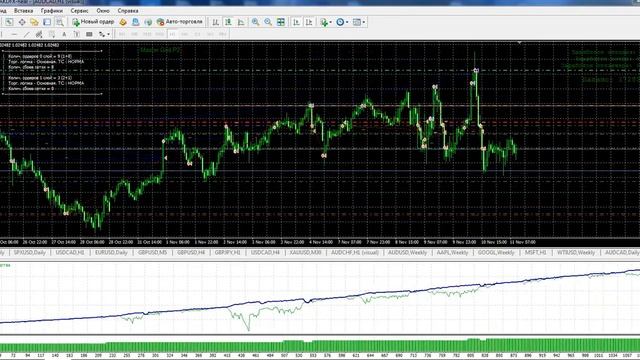Switch to GBPJPY,H1 chart tab
640x360 pixels.
coord(228,253)
